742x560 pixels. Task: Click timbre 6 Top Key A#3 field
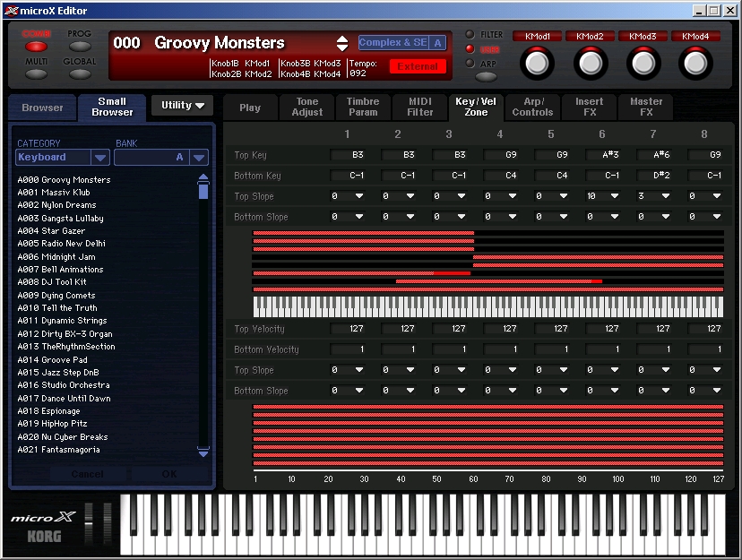point(602,155)
